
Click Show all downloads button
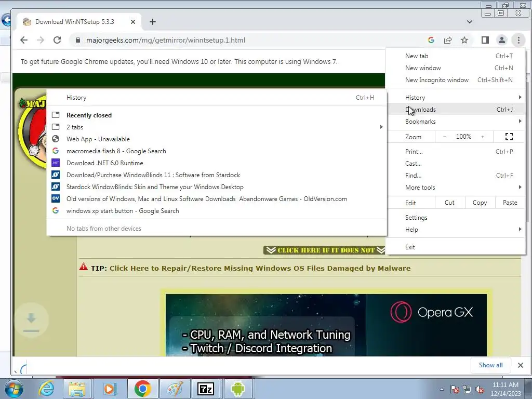(x=490, y=365)
